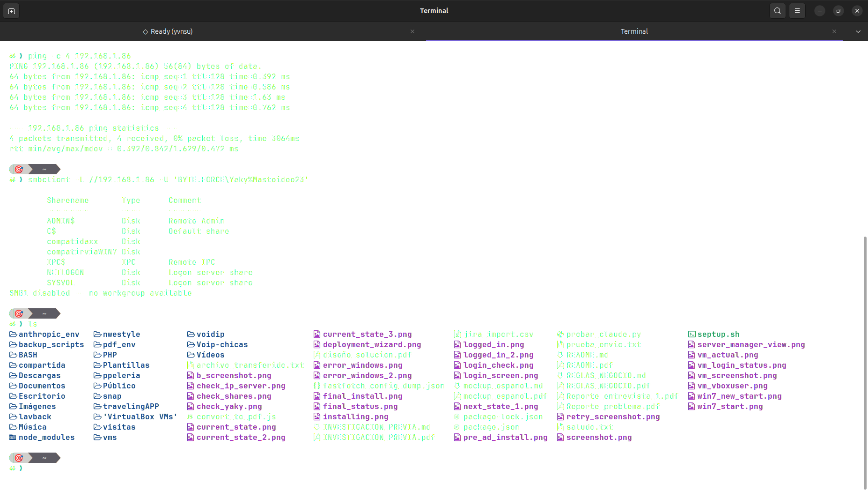The height and width of the screenshot is (491, 868).
Task: Click the probar_claude.py file icon
Action: pyautogui.click(x=560, y=334)
